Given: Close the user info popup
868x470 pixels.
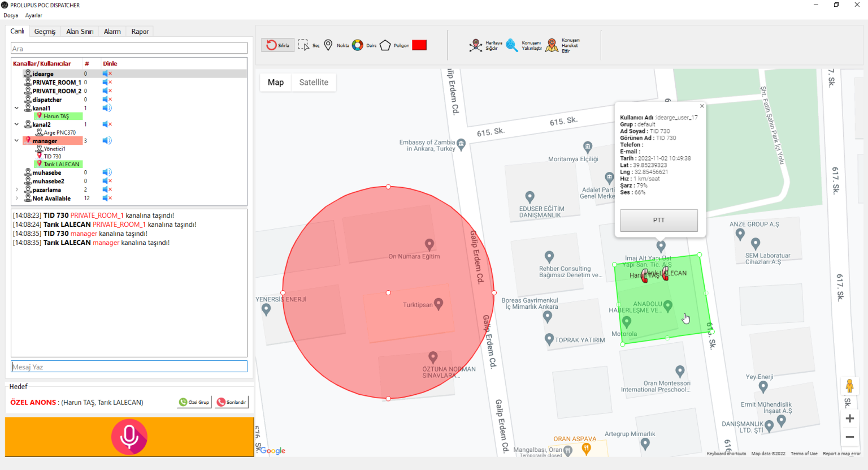Looking at the screenshot, I should tap(702, 106).
